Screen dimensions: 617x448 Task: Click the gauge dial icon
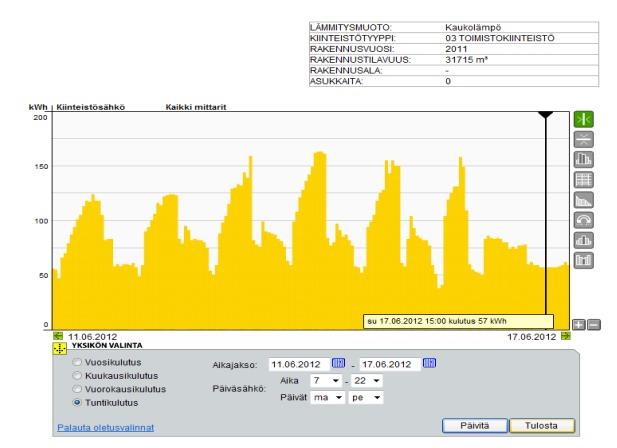584,220
